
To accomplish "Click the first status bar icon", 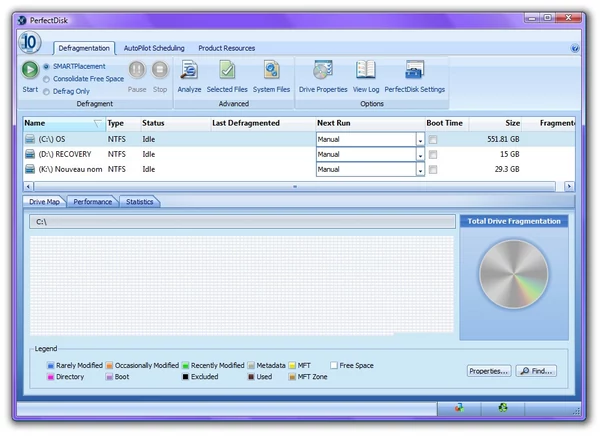I will pos(459,408).
